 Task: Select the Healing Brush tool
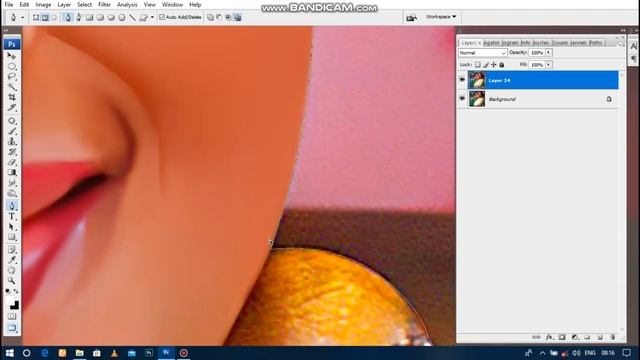[x=12, y=121]
